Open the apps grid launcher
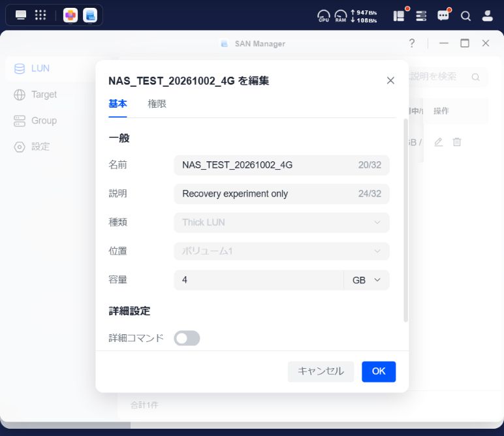This screenshot has height=436, width=504. click(x=40, y=15)
